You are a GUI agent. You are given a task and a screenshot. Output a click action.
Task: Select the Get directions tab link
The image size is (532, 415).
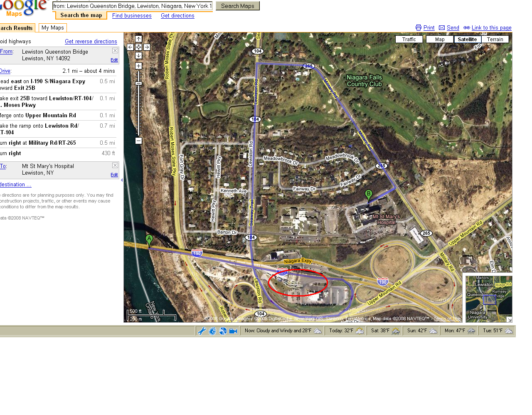(x=177, y=16)
